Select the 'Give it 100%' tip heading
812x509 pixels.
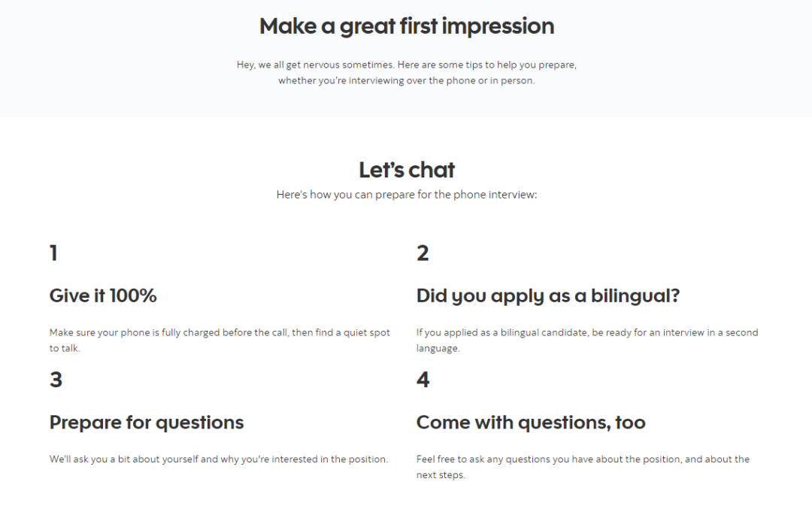pyautogui.click(x=103, y=295)
